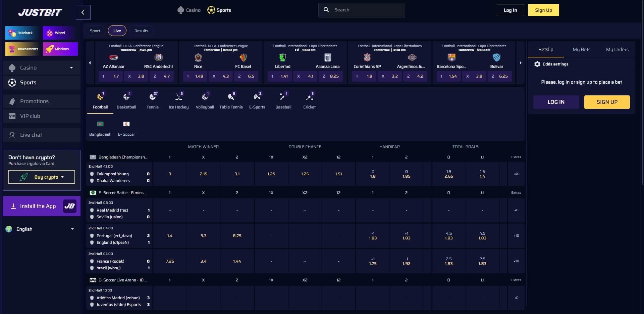The image size is (644, 314).
Task: Open the Tournaments page
Action: (x=22, y=49)
